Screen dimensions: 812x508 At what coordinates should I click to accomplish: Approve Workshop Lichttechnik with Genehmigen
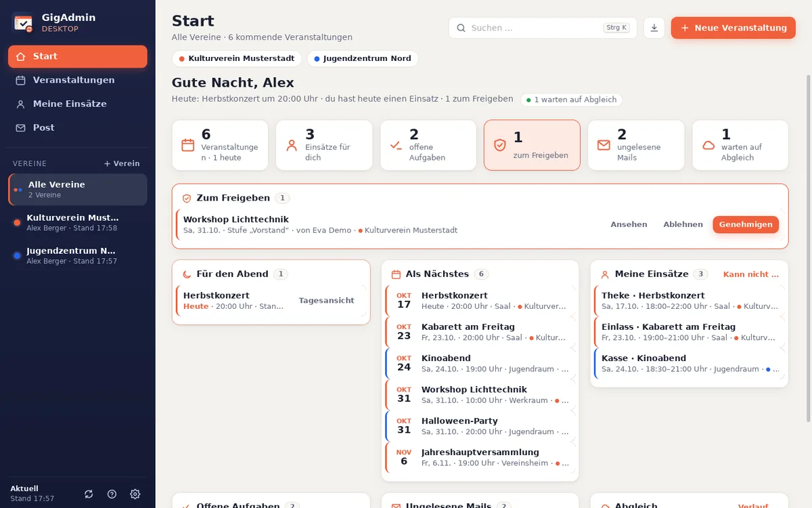coord(746,225)
